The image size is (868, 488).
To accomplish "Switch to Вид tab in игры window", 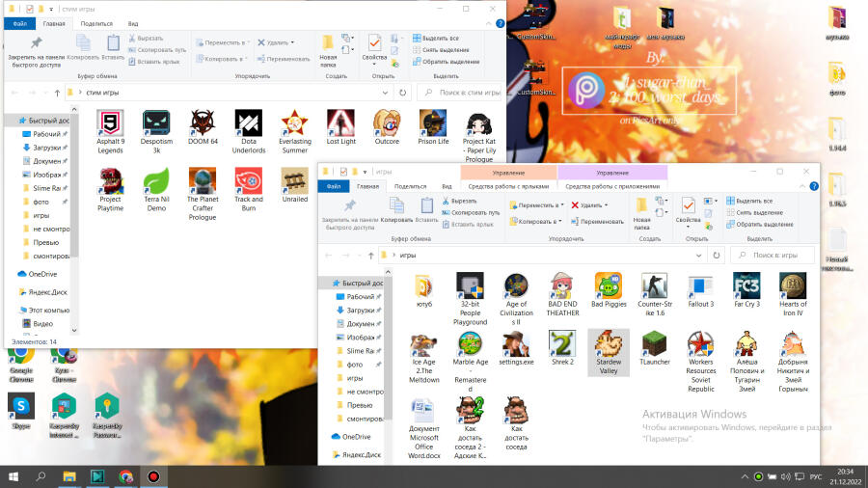I will click(x=447, y=186).
